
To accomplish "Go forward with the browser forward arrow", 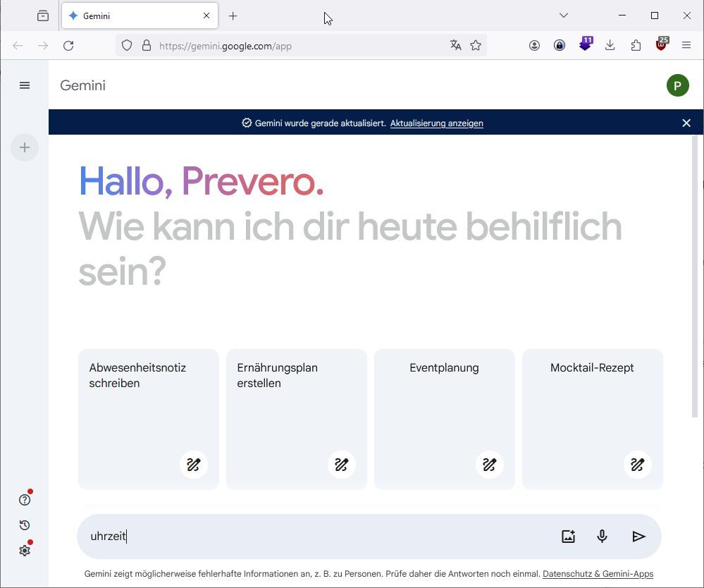I will click(43, 45).
